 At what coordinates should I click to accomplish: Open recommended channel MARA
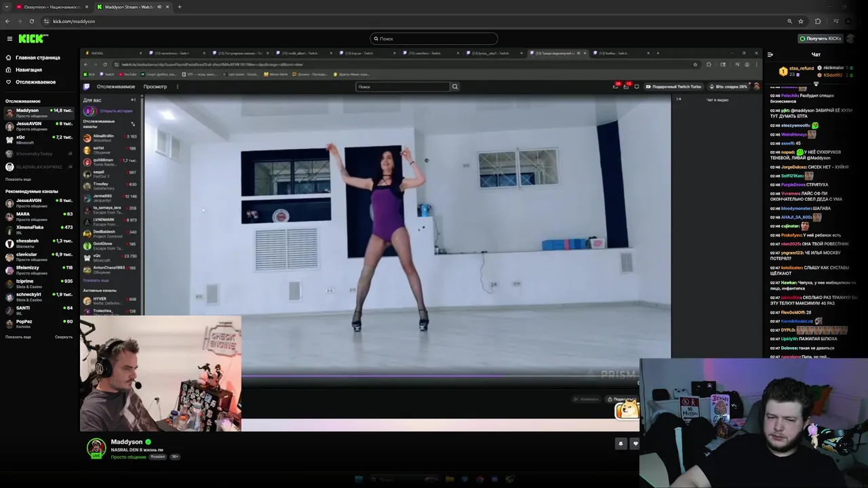(40, 216)
